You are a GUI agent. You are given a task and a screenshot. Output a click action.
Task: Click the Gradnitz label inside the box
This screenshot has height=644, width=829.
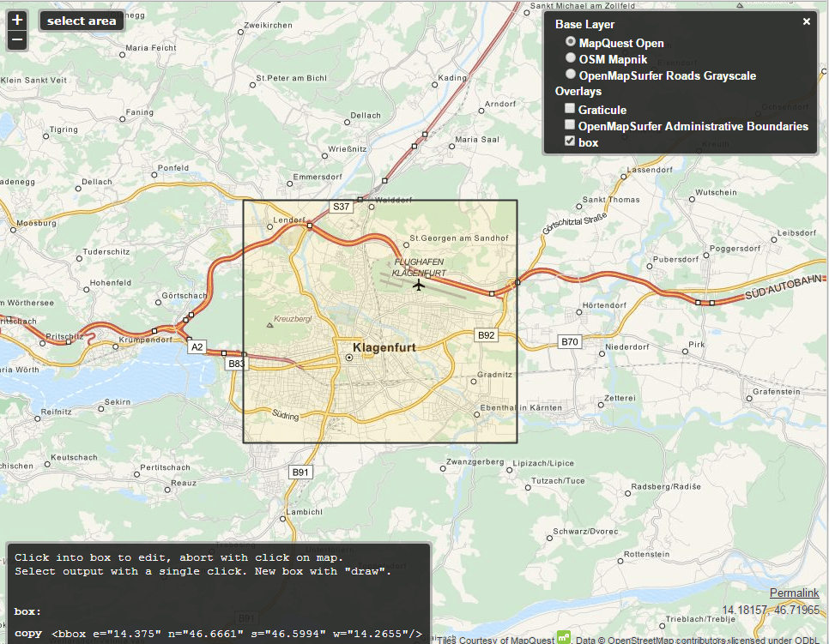pyautogui.click(x=494, y=375)
